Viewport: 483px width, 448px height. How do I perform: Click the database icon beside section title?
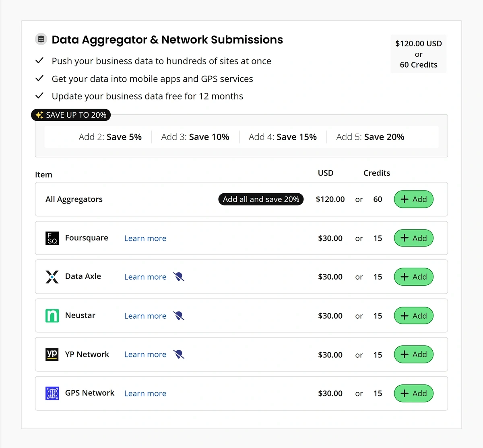click(41, 39)
